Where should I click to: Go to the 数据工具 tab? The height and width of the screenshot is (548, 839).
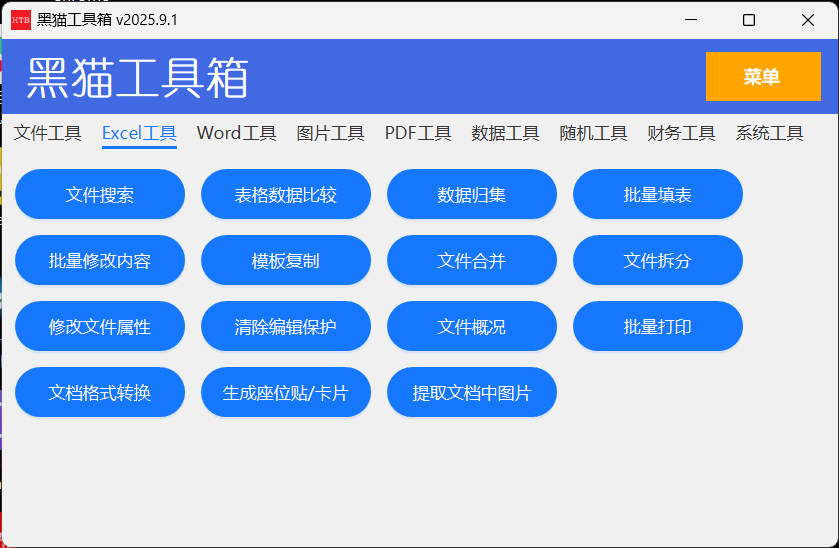point(505,133)
